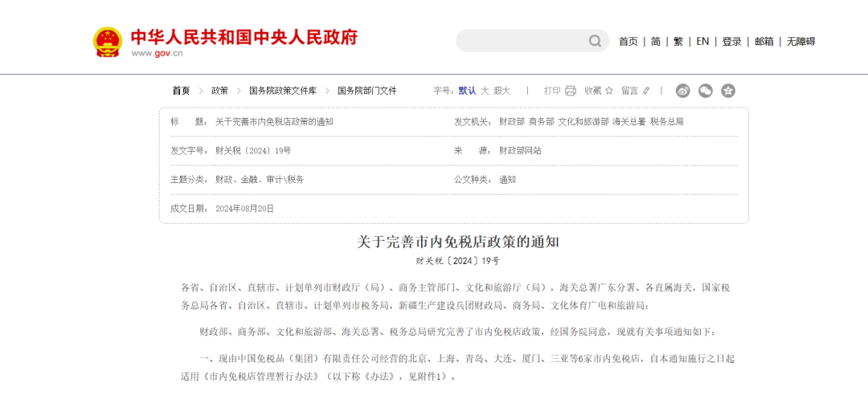
Task: Click the date 2024年08月20日
Action: [x=244, y=209]
